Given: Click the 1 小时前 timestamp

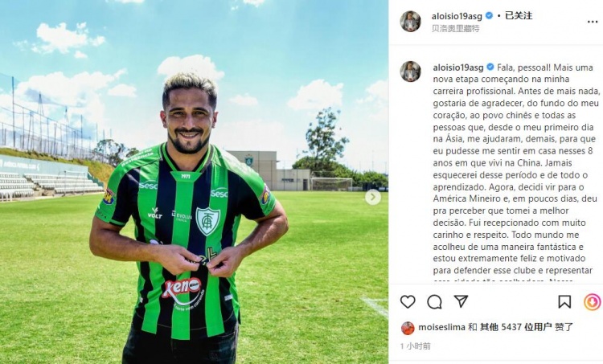Looking at the screenshot, I should tap(416, 346).
